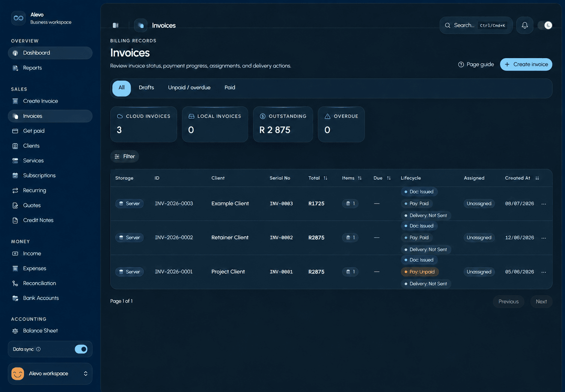Open the Filter options
Viewport: 565px width, 392px height.
pos(125,156)
